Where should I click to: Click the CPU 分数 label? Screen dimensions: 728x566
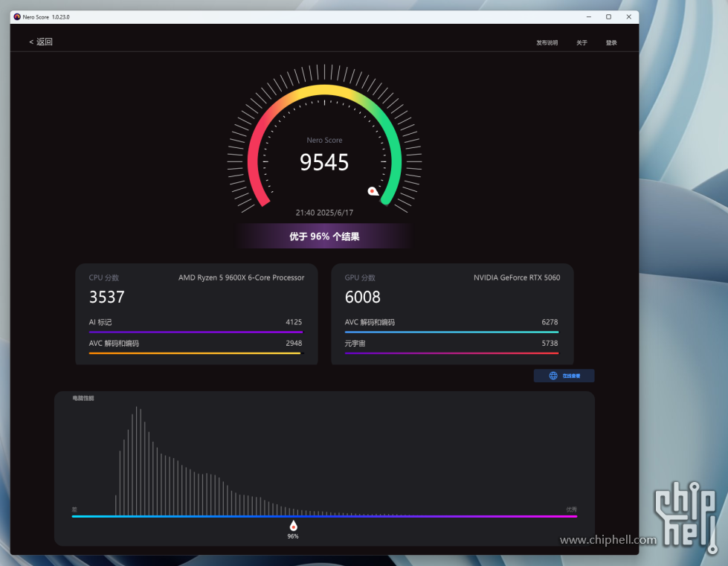tap(104, 277)
